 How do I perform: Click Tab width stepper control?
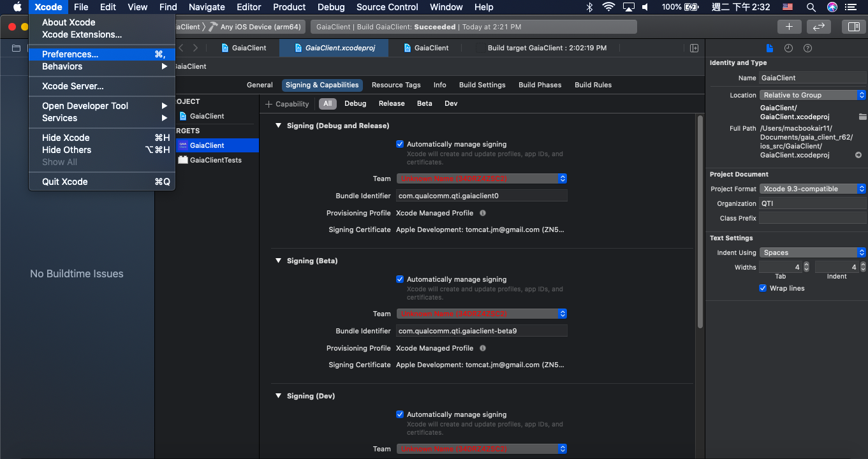tap(806, 267)
